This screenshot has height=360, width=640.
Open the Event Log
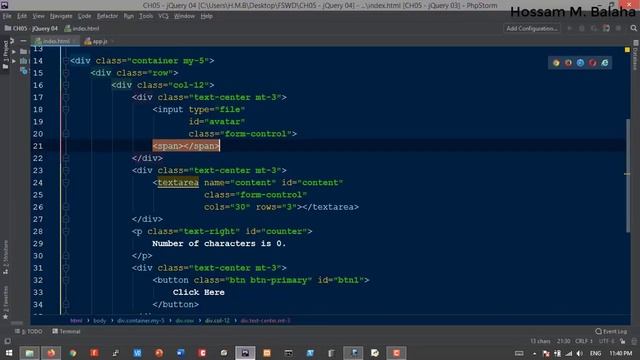click(611, 331)
